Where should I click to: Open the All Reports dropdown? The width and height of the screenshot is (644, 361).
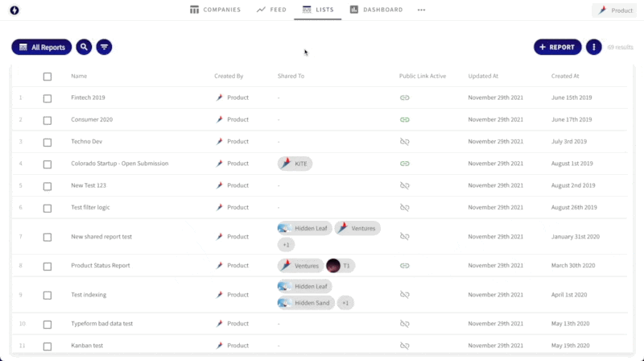tap(42, 48)
